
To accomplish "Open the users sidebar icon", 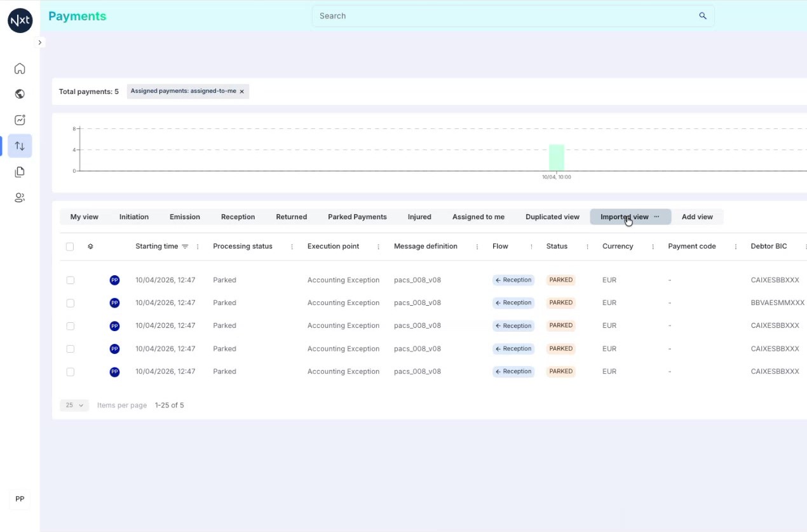I will [20, 198].
